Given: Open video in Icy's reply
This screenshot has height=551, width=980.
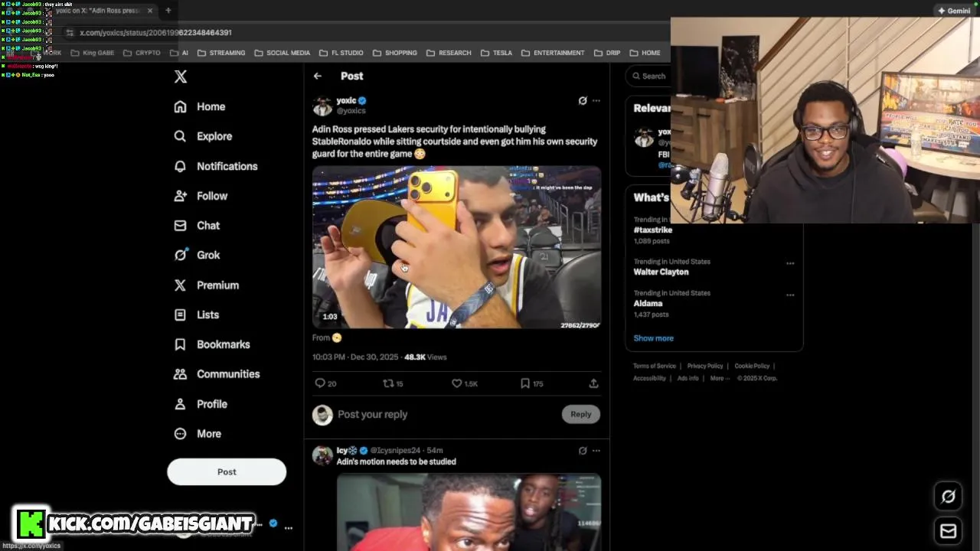Looking at the screenshot, I should coord(469,512).
